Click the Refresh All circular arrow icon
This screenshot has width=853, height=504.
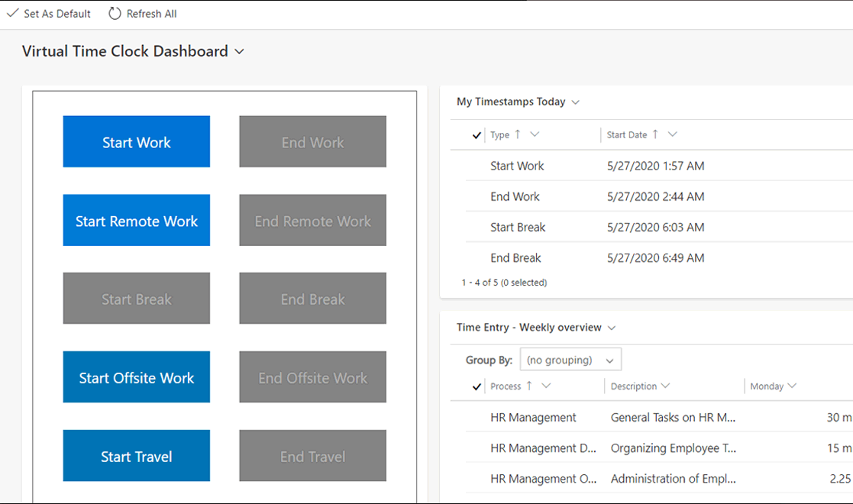click(x=115, y=13)
